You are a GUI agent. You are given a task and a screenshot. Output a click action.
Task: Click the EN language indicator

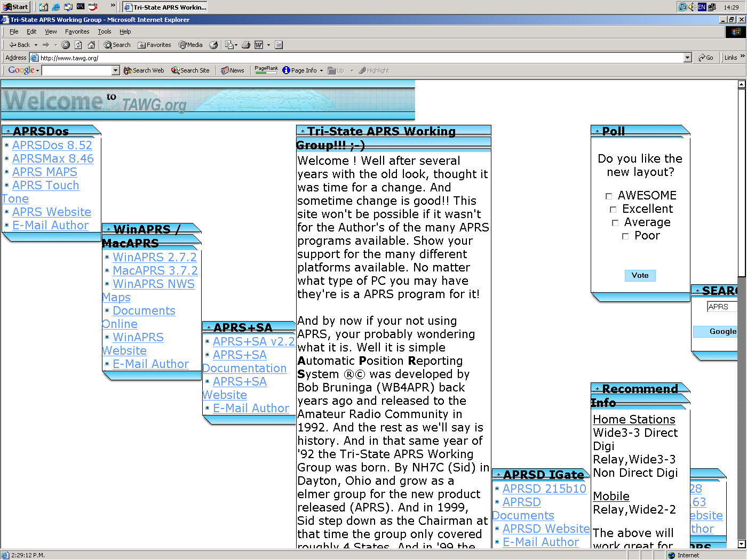pyautogui.click(x=702, y=7)
